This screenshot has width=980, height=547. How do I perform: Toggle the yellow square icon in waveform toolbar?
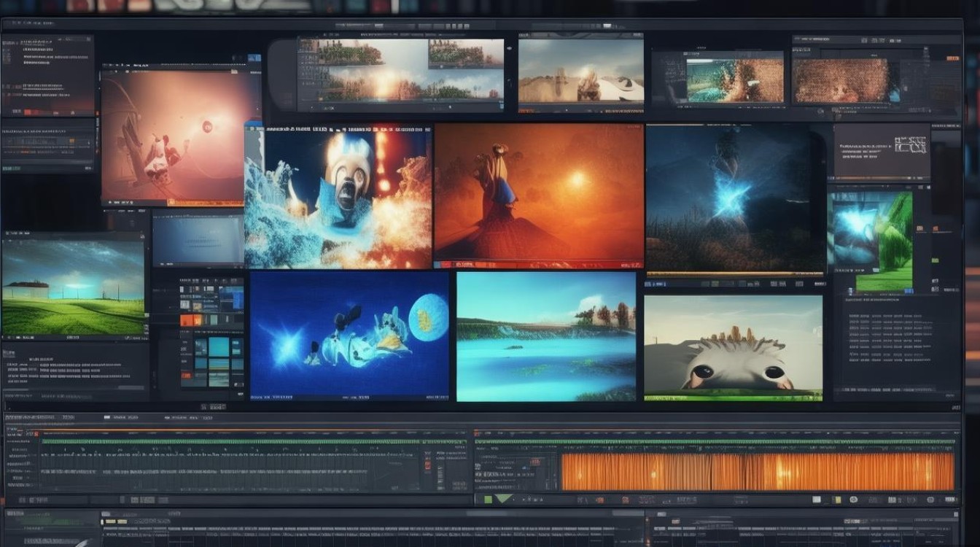point(839,500)
